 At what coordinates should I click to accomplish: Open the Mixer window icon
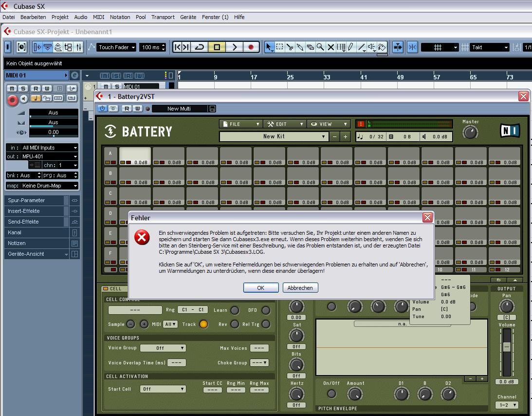pyautogui.click(x=79, y=47)
